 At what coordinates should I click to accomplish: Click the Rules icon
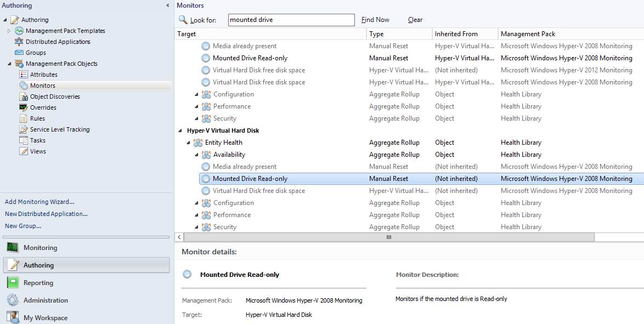[24, 118]
